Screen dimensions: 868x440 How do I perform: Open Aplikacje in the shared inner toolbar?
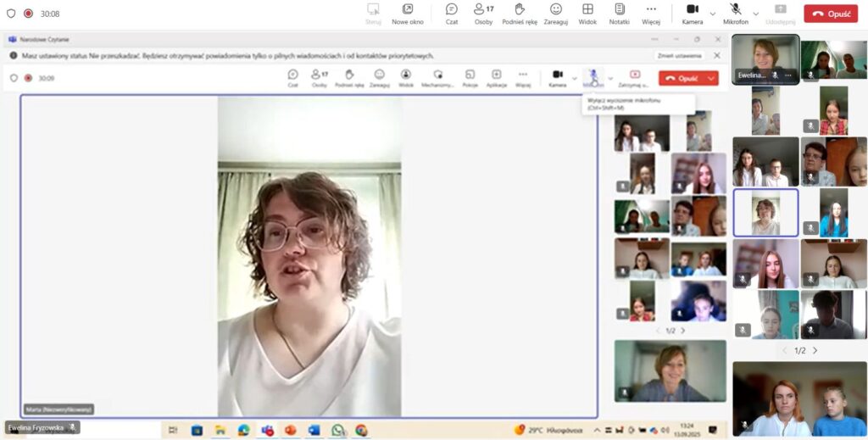497,77
